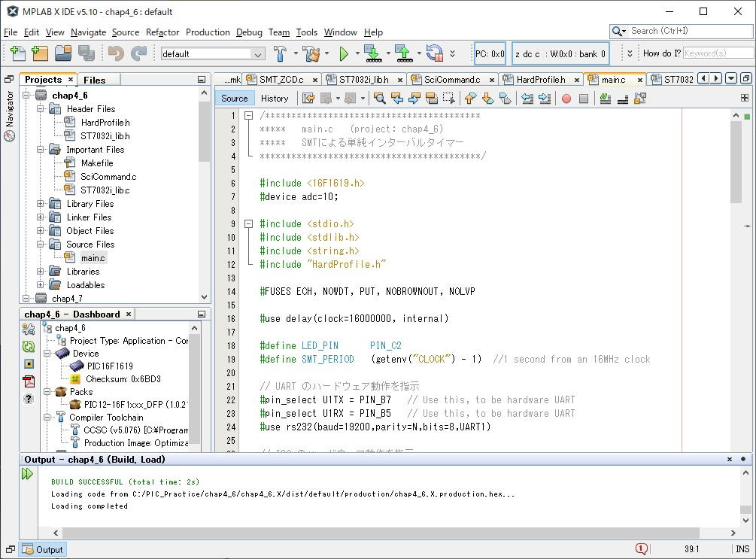Open the Search options dropdown arrow
Viewport: 756px width, 559px height.
(624, 32)
